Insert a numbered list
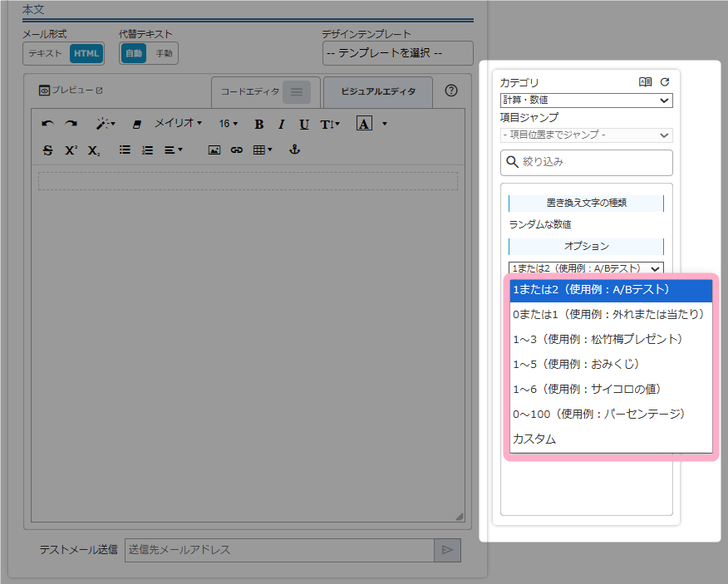Screen dimensions: 728x584 (x=148, y=150)
